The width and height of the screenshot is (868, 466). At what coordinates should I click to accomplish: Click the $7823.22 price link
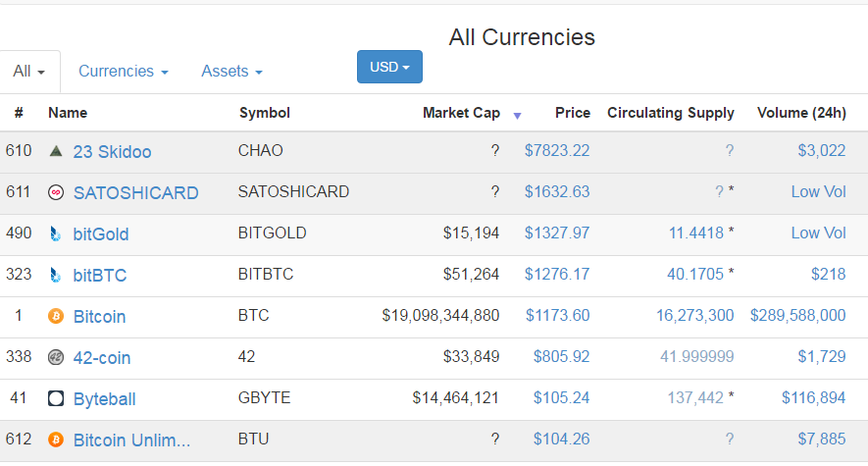click(x=557, y=150)
